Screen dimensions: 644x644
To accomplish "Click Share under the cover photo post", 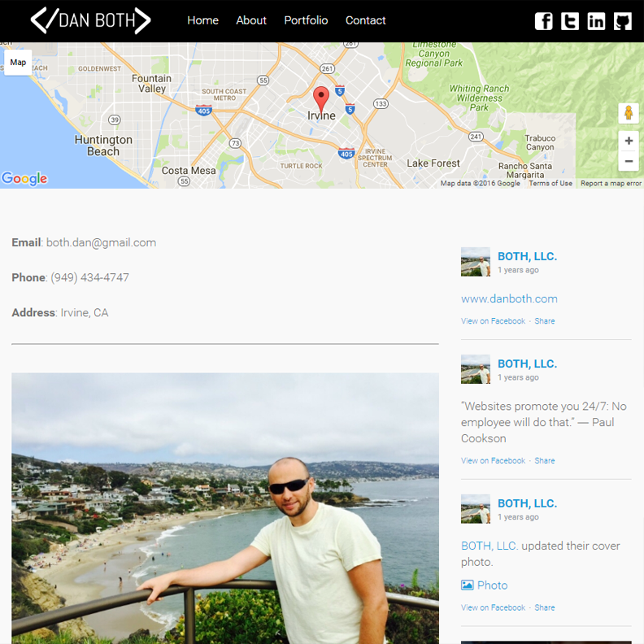I will pyautogui.click(x=545, y=607).
